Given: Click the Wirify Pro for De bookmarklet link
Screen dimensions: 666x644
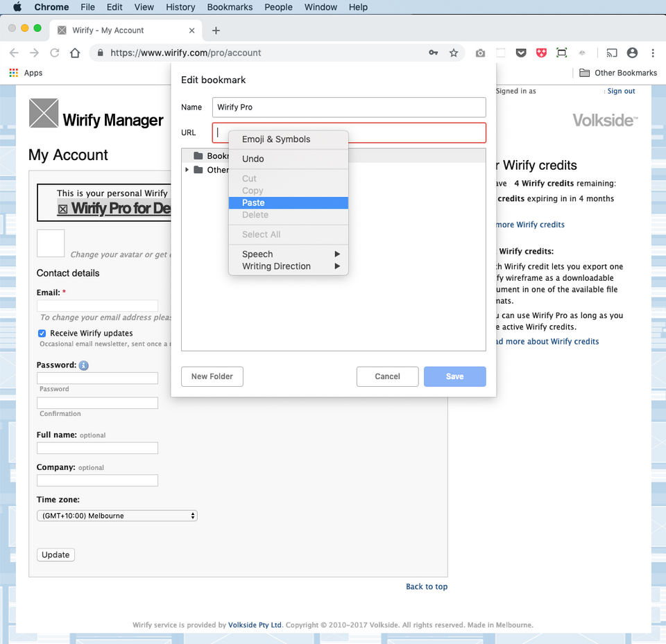Looking at the screenshot, I should pos(114,209).
